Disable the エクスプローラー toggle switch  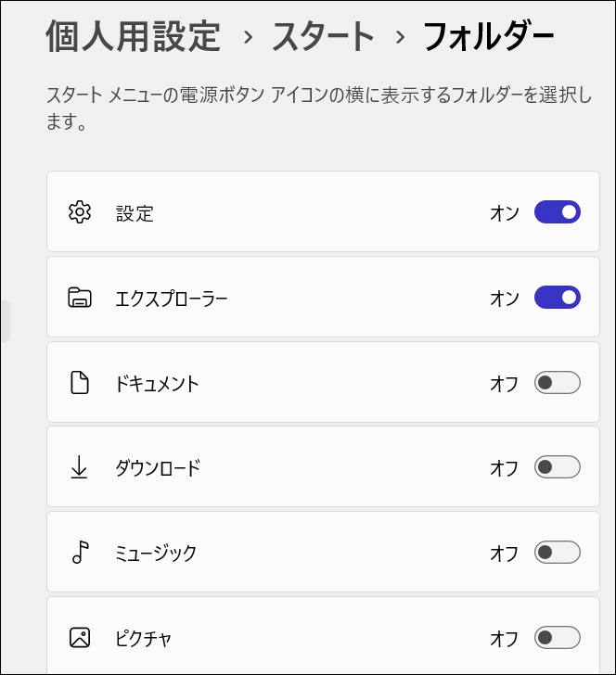point(557,298)
